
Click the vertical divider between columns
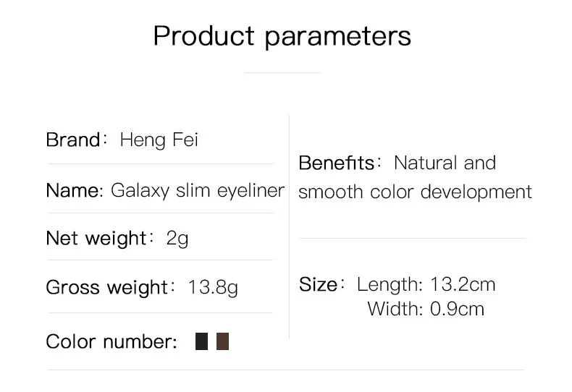pos(290,228)
